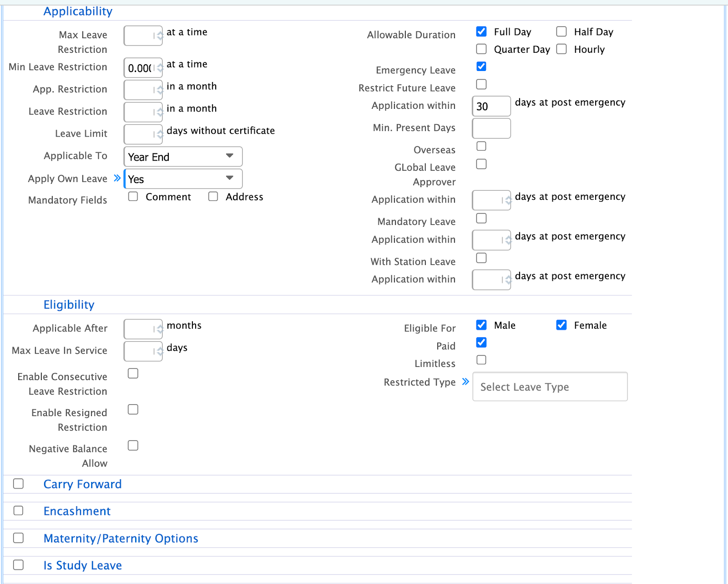This screenshot has height=584, width=728.
Task: Enable the Half Day duration checkbox
Action: (561, 31)
